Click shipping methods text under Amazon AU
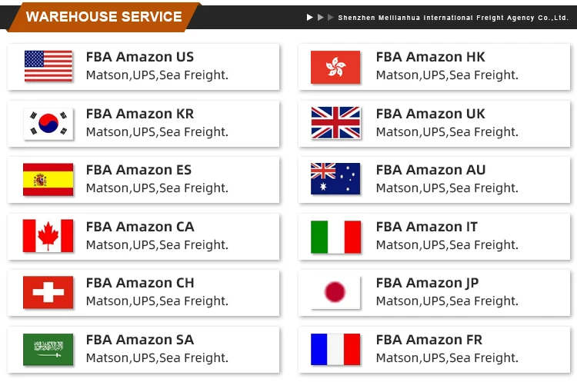The height and width of the screenshot is (392, 577). 447,188
